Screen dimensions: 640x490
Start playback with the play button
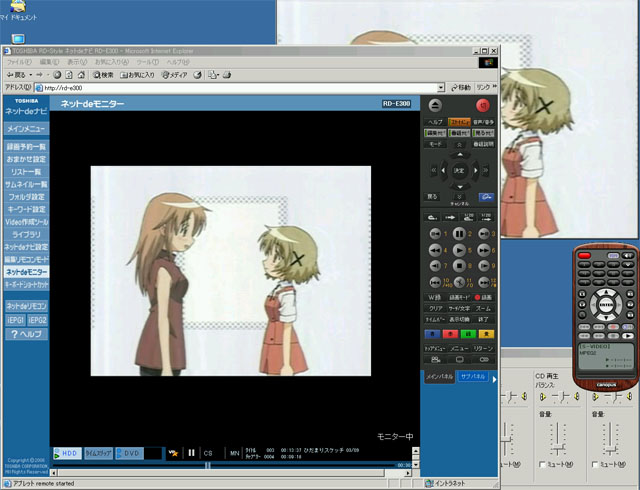tap(459, 249)
